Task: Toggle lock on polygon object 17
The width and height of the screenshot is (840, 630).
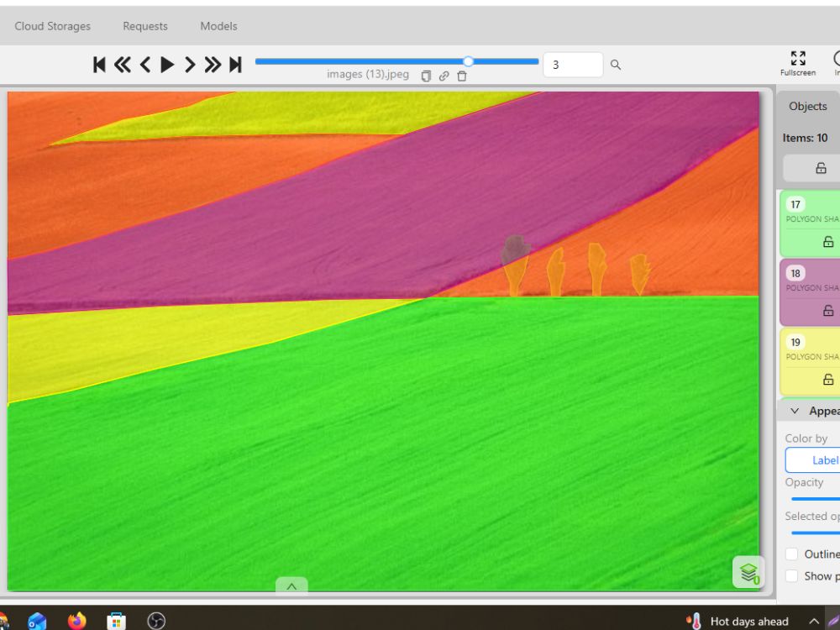Action: tap(828, 242)
